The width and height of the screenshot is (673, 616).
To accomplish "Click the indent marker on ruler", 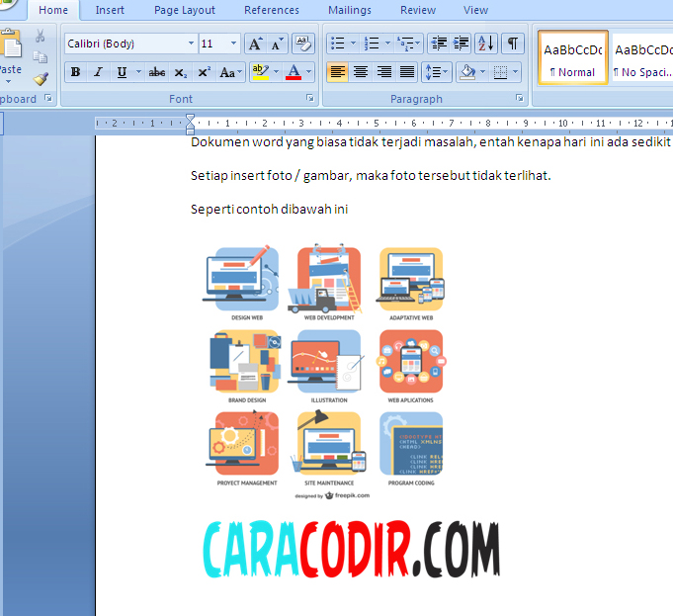I will click(x=190, y=125).
